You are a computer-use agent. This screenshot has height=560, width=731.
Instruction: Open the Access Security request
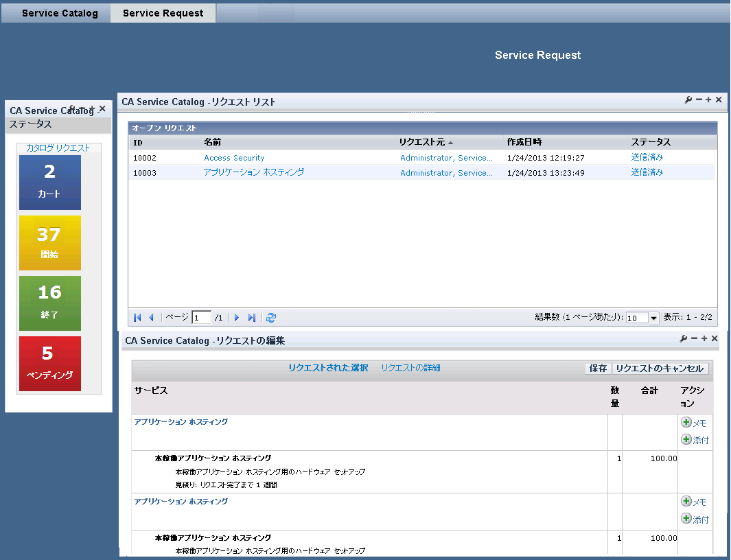[x=234, y=158]
